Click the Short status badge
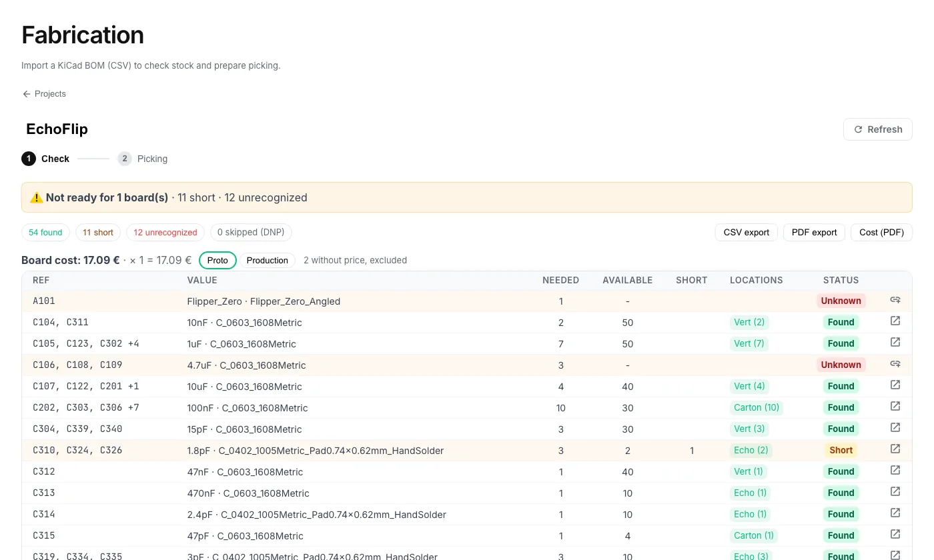This screenshot has height=560, width=934. 841,450
